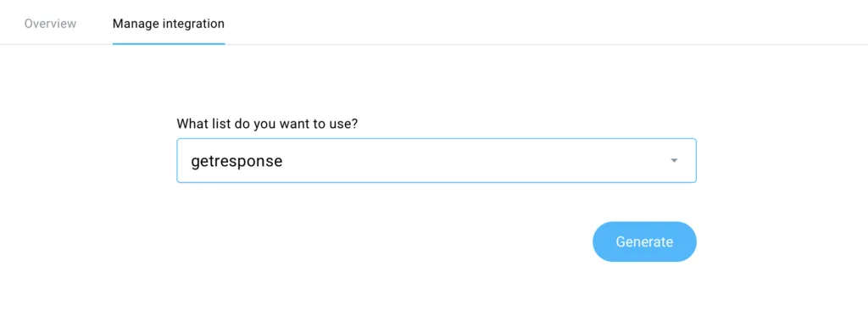
Task: Click the active Manage integration tab label
Action: pos(169,24)
